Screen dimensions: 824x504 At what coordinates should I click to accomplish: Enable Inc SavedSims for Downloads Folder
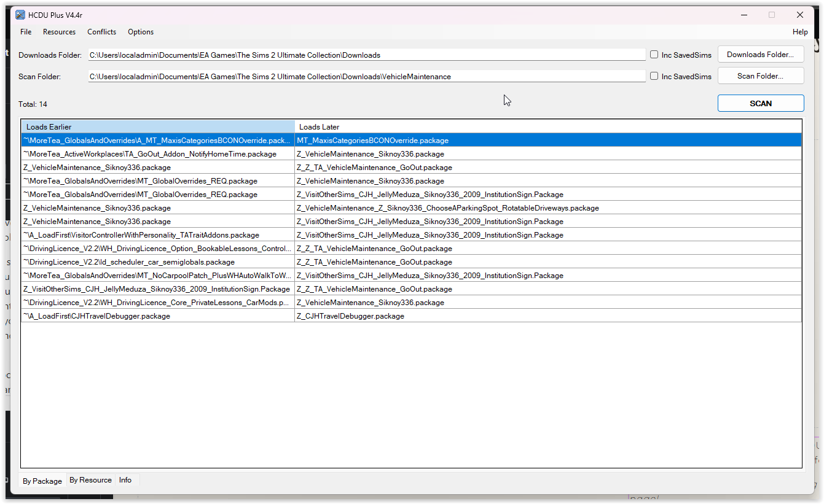pyautogui.click(x=654, y=55)
